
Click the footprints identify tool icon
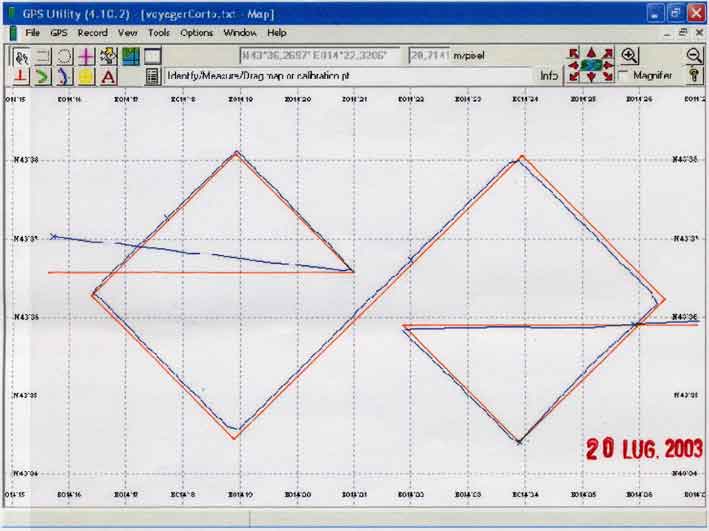click(21, 56)
